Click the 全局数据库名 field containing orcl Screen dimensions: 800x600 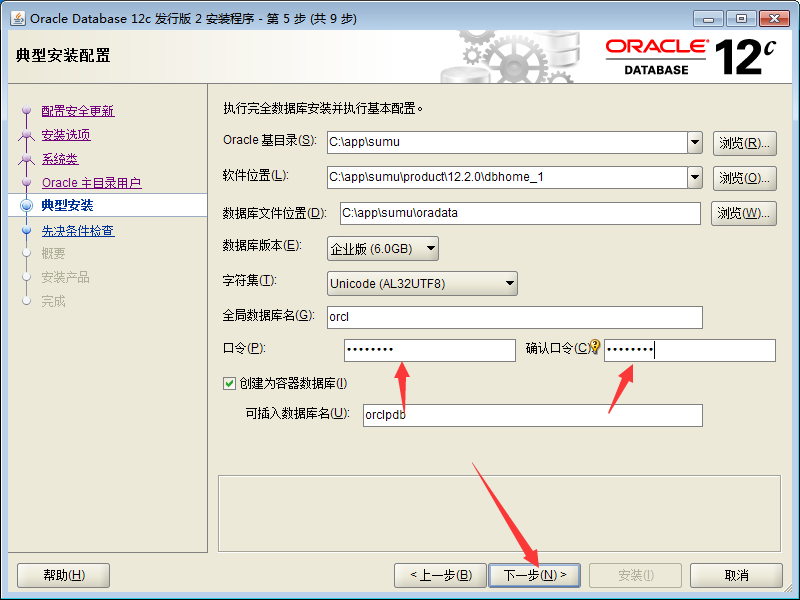pos(515,317)
